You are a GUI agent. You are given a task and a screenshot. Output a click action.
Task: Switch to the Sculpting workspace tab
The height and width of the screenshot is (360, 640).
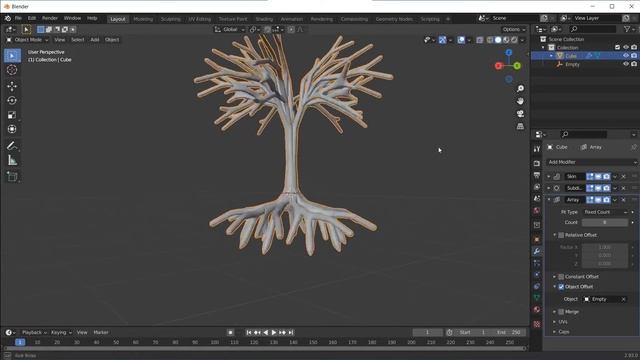coord(171,19)
